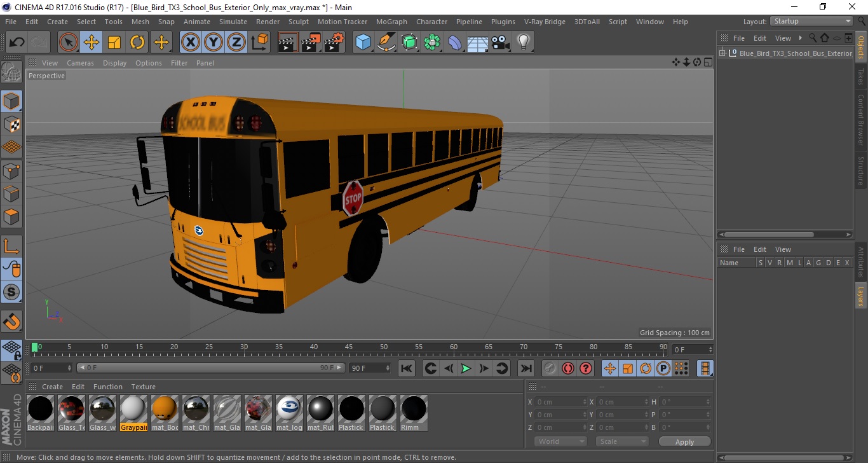Image resolution: width=868 pixels, height=463 pixels.
Task: Click the Subdivision Surface generator icon
Action: pos(409,43)
